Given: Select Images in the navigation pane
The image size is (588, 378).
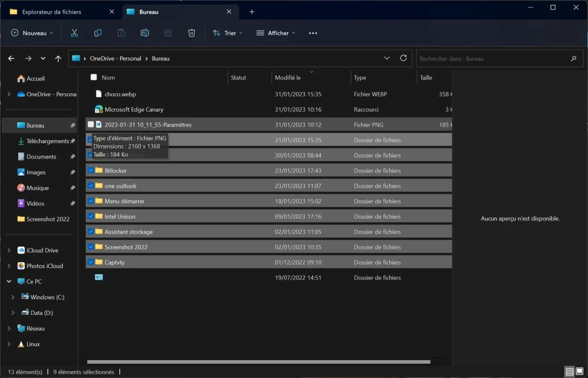Looking at the screenshot, I should [x=36, y=172].
